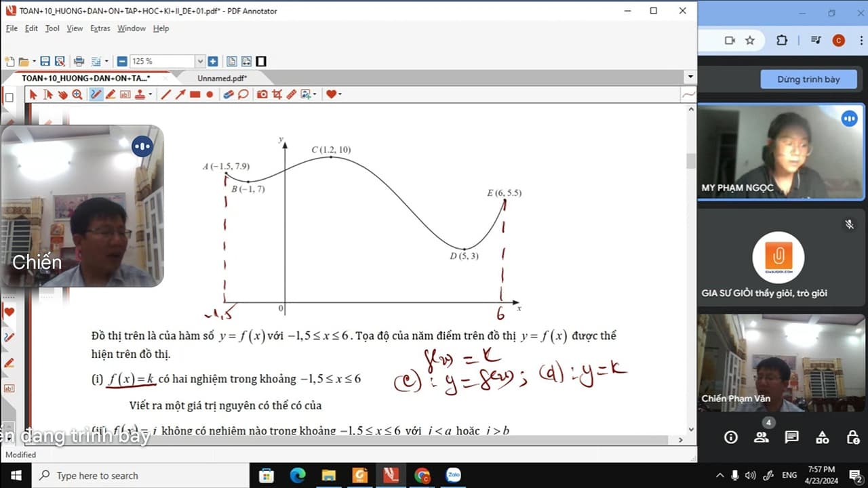Pick the magnifier zoom tool
868x488 pixels.
[77, 94]
